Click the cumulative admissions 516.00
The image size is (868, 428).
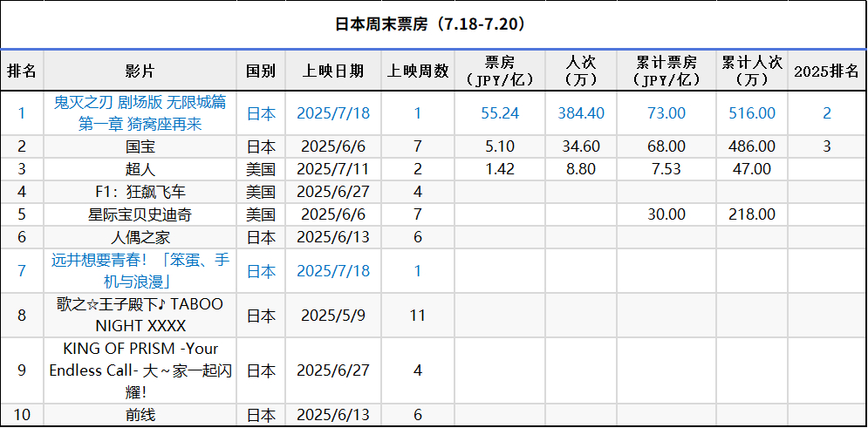pyautogui.click(x=752, y=113)
